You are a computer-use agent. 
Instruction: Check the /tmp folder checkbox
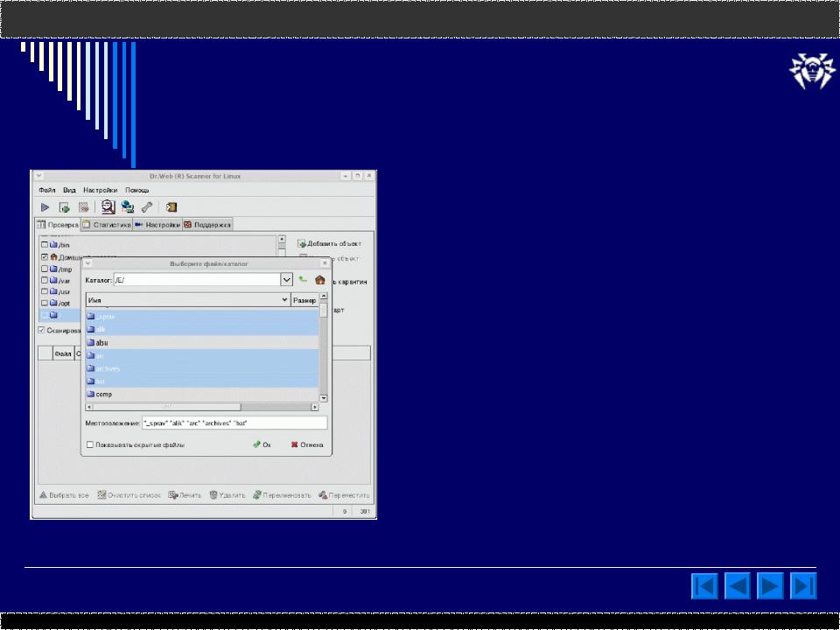(45, 269)
